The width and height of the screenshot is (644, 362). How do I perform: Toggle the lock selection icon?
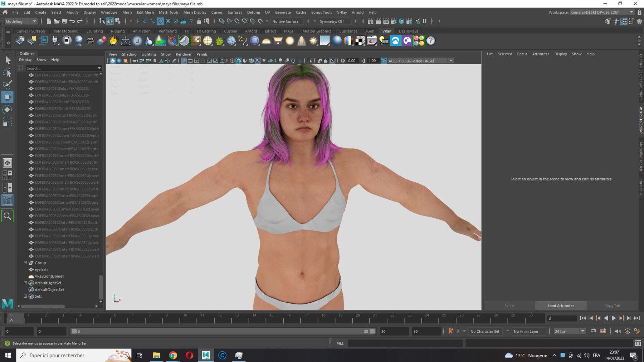199,21
